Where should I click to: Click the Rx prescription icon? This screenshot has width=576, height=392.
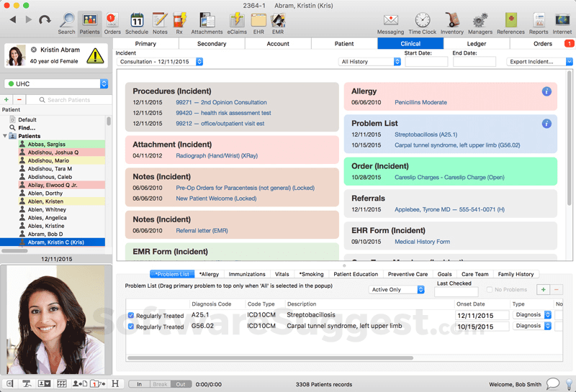180,20
